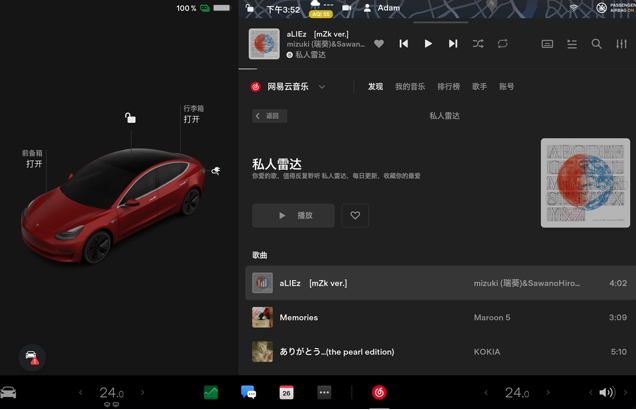Screen dimensions: 636x410
Task: Click the now-playing album art thumbnail
Action: pos(264,44)
